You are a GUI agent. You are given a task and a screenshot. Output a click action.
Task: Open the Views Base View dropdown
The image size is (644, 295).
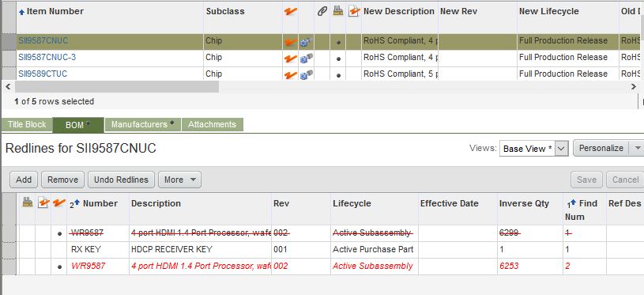click(534, 149)
